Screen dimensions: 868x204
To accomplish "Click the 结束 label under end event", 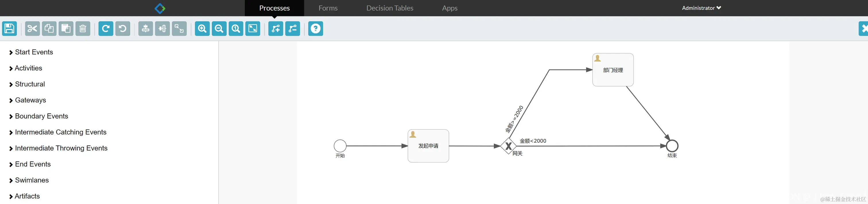I will (672, 156).
